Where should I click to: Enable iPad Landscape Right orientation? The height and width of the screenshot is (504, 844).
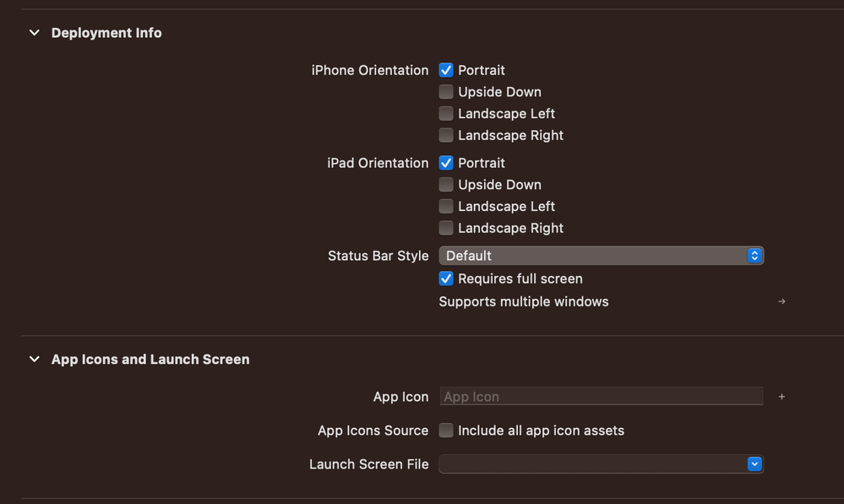point(446,229)
